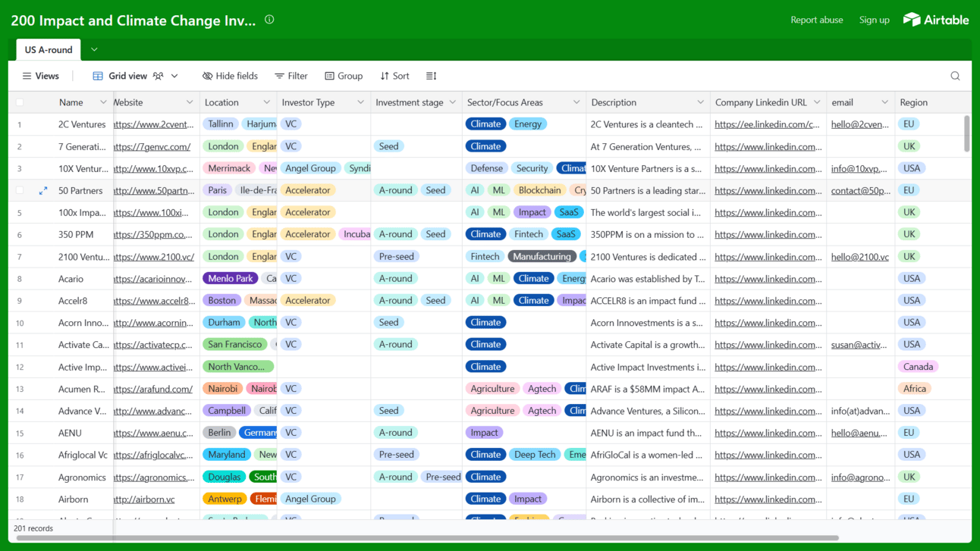This screenshot has height=551, width=980.
Task: Tick the select-all checkbox in header
Action: coord(20,102)
